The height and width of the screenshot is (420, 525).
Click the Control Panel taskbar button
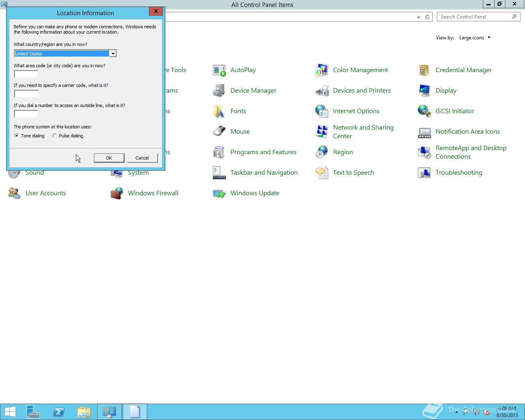(110, 412)
